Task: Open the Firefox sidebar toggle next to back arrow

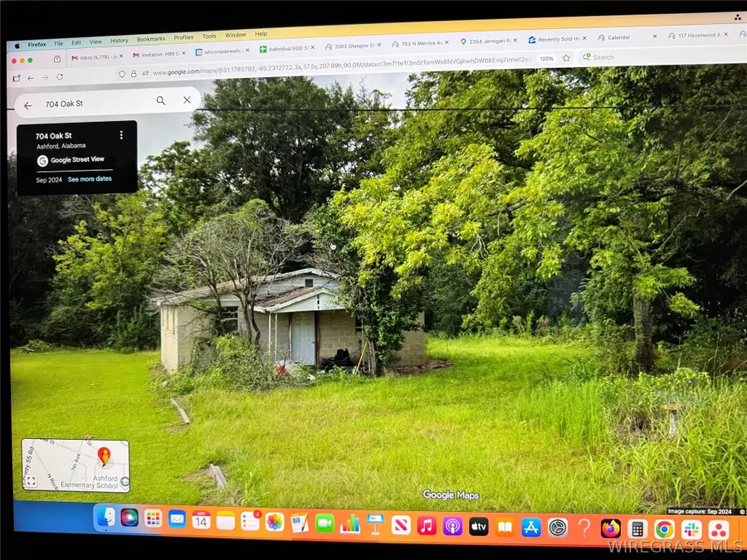Action: point(17,79)
